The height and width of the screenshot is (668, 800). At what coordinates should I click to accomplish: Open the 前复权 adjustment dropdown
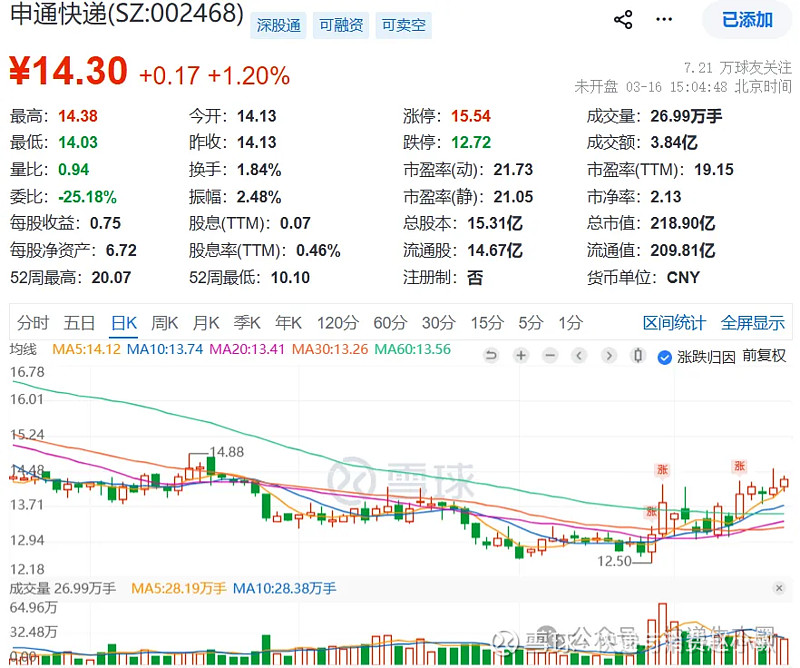[x=764, y=356]
